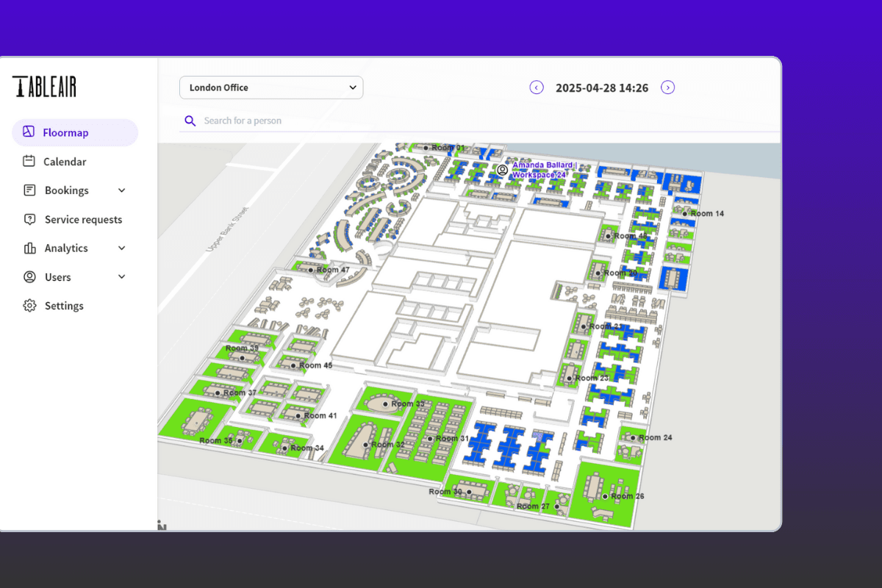The height and width of the screenshot is (588, 882).
Task: Expand the Bookings section chevron
Action: click(121, 190)
